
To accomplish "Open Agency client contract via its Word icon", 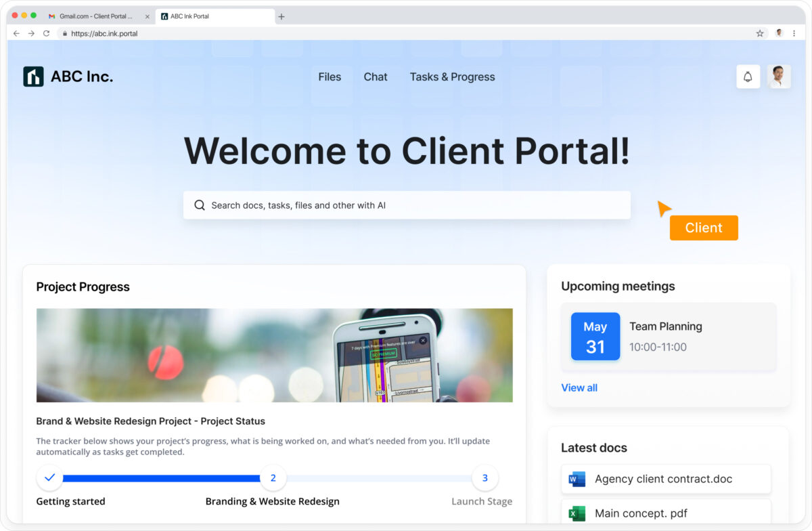I will point(575,479).
